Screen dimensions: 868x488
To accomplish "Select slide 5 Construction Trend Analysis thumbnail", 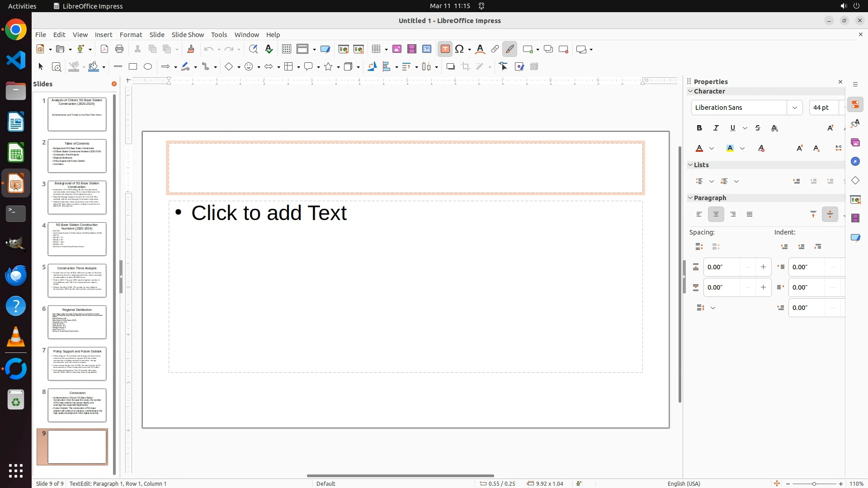I will [x=77, y=281].
